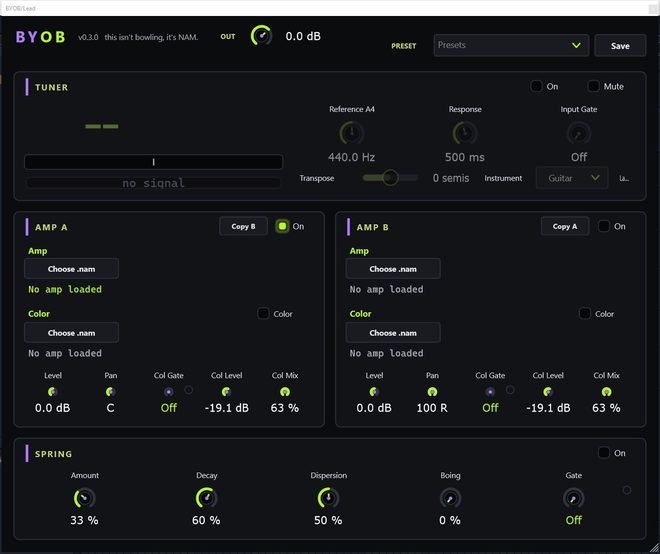Click the Amp B Col Mix knob
660x554 pixels.
606,392
